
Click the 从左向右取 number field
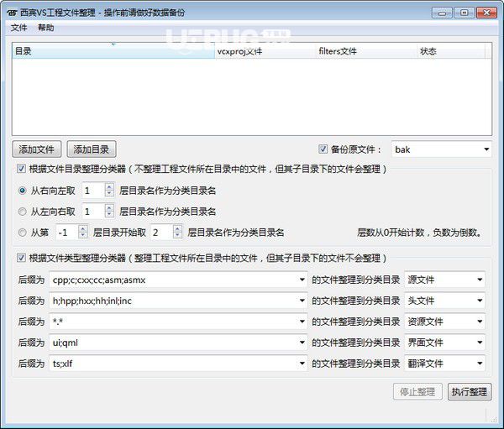tap(93, 212)
